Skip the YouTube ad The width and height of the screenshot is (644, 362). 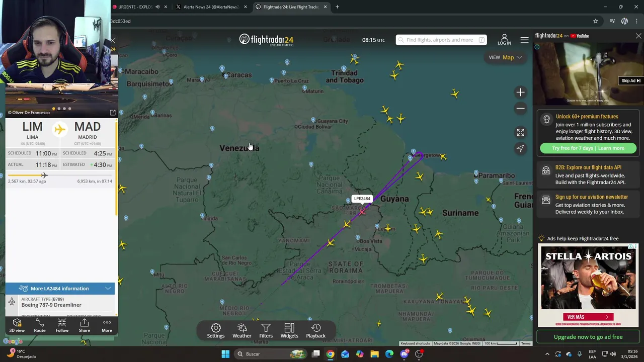coord(630,81)
